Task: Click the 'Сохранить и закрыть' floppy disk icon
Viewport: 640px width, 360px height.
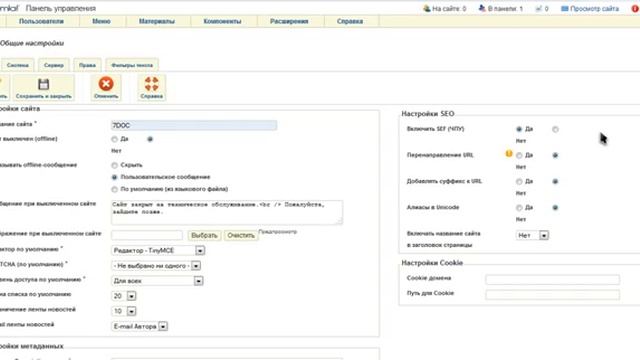Action: pos(44,84)
